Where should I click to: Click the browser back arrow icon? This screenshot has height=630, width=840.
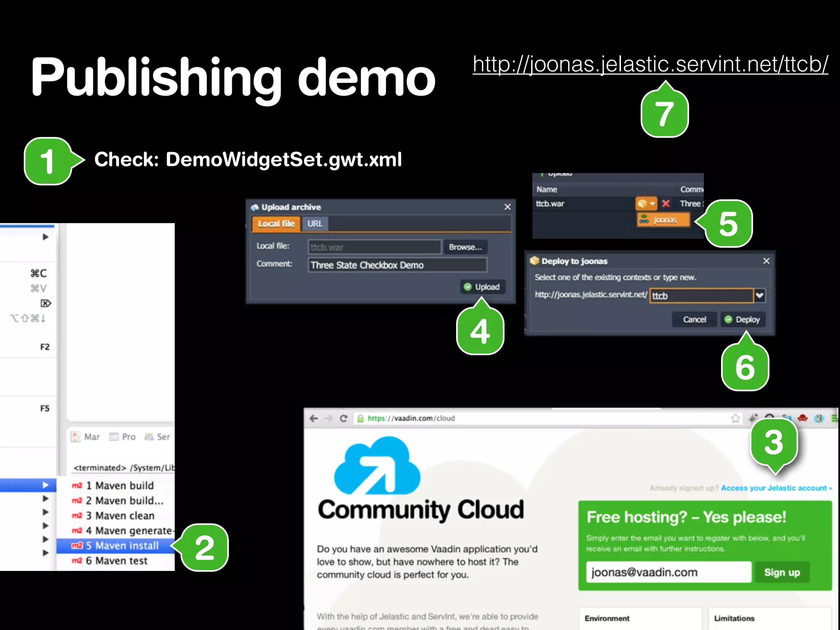tap(314, 418)
